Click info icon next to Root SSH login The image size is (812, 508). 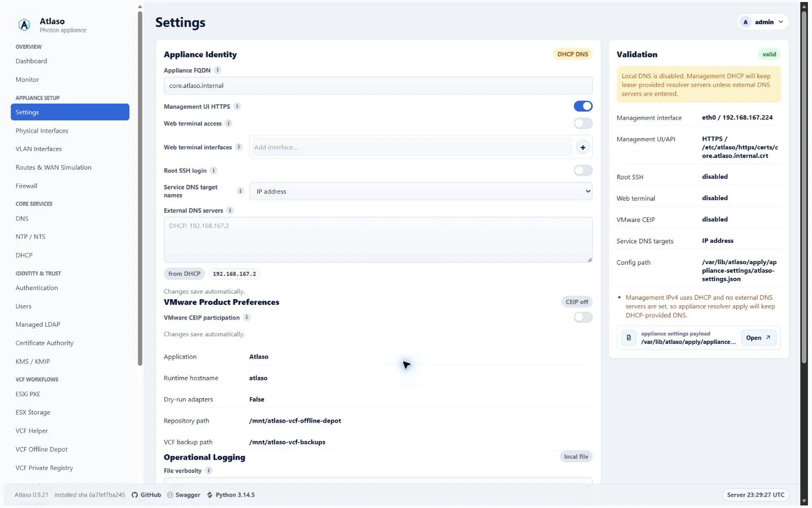click(x=214, y=170)
